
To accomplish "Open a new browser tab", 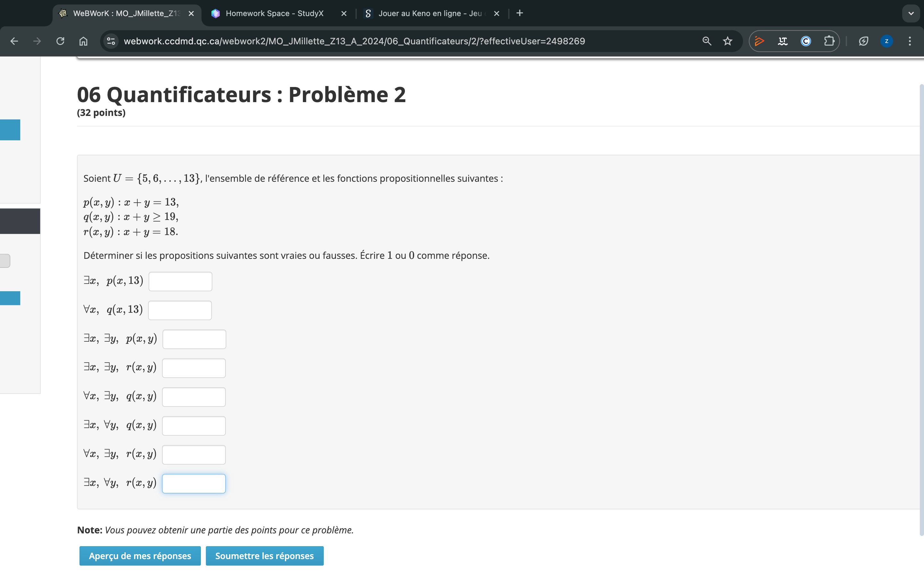I will coord(520,13).
